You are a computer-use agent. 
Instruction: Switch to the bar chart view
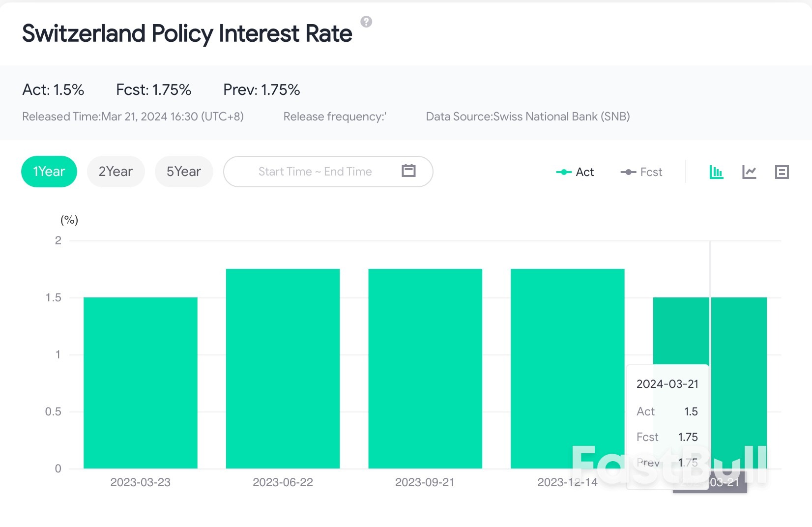716,172
